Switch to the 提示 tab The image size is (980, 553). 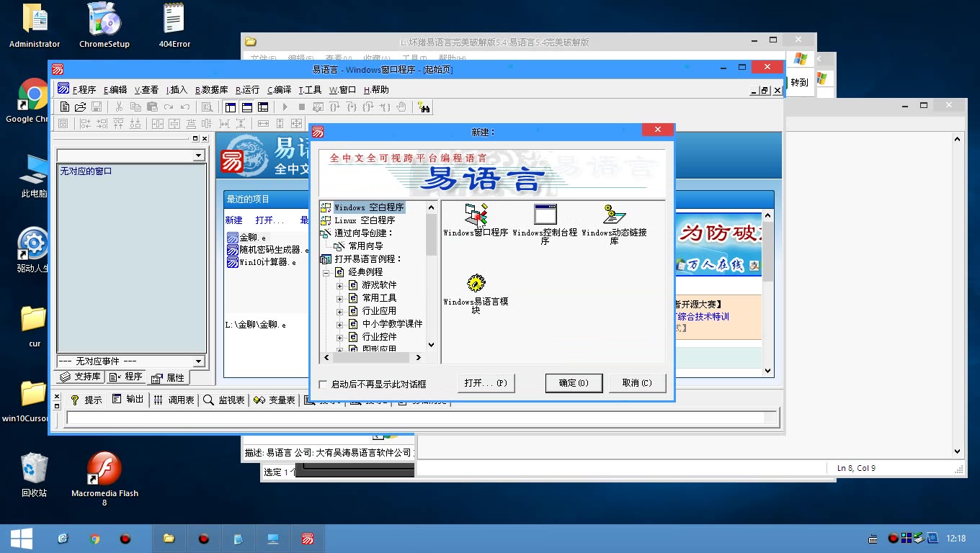[86, 400]
